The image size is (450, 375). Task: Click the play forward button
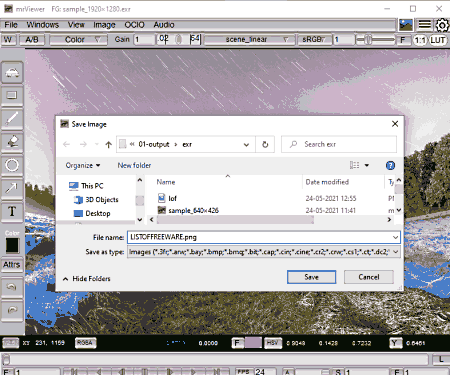click(193, 371)
